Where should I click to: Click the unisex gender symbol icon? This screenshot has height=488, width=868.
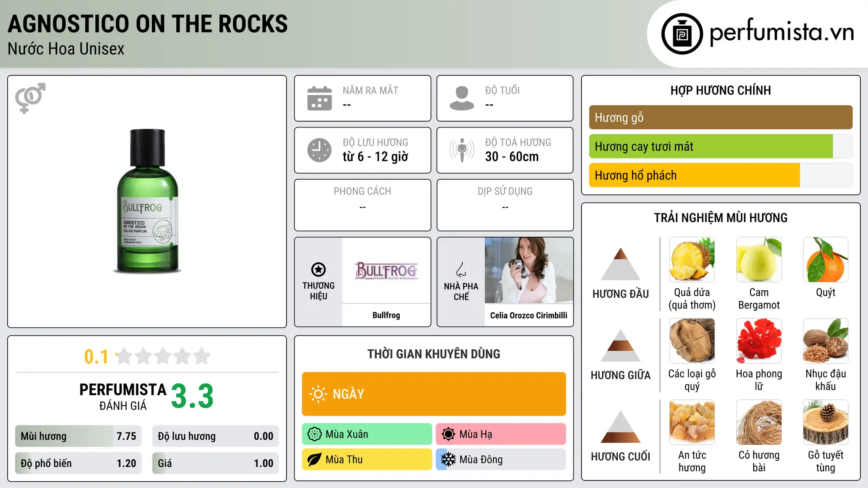[x=30, y=98]
